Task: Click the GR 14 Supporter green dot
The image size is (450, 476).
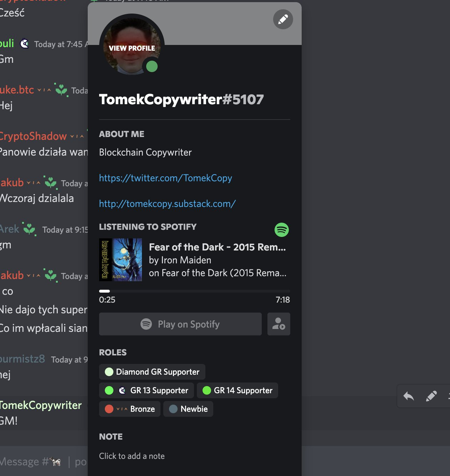Action: click(207, 390)
